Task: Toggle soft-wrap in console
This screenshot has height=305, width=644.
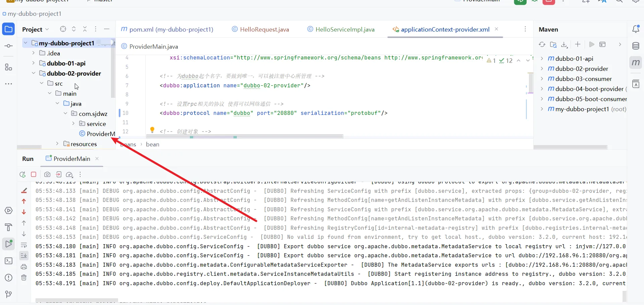Action: point(24,245)
